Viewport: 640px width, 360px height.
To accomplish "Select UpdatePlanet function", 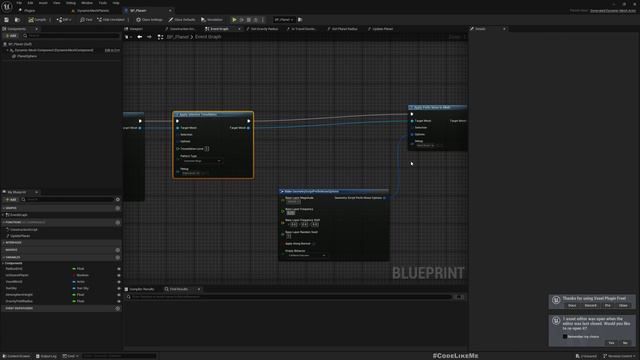I will point(20,236).
